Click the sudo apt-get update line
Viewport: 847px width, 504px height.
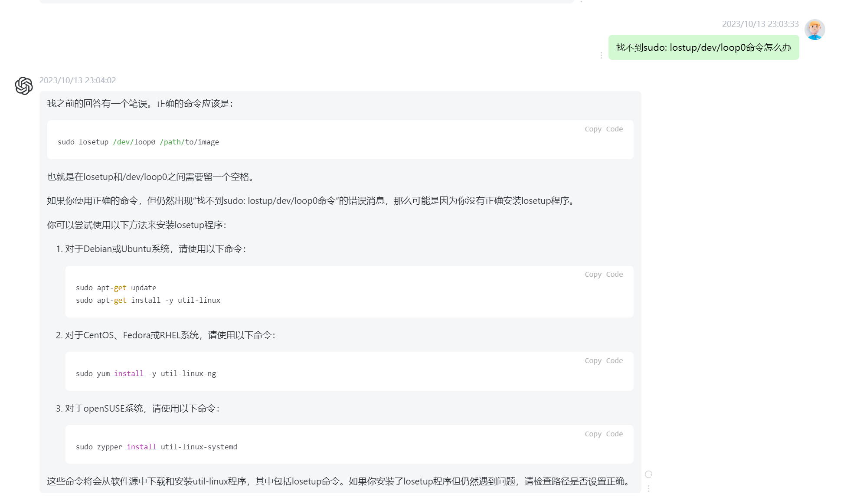pyautogui.click(x=116, y=288)
